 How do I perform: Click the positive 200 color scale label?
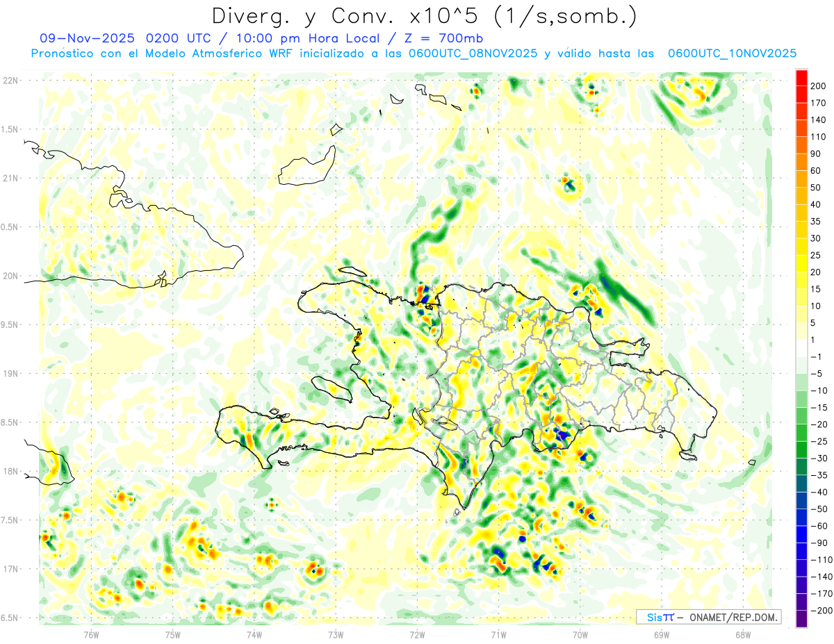[x=819, y=86]
